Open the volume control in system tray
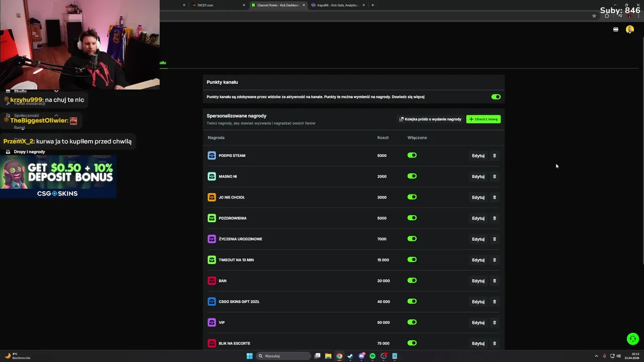The height and width of the screenshot is (362, 644). point(618,356)
